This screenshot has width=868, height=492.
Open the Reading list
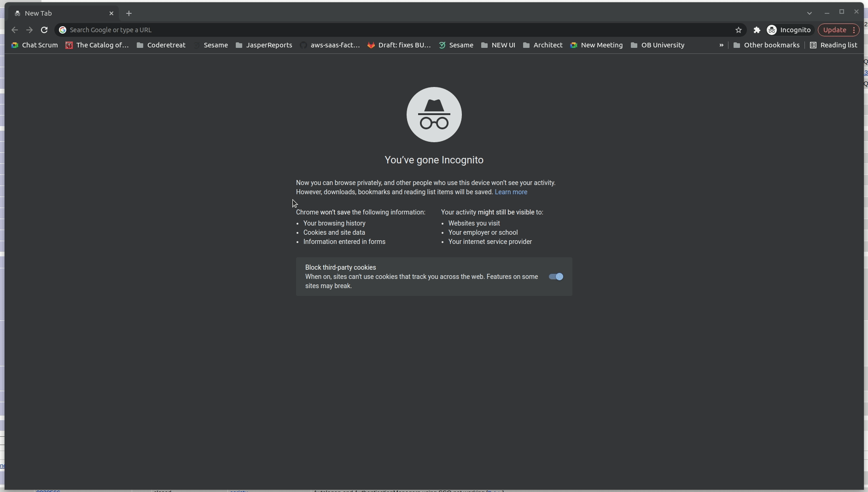pos(833,45)
